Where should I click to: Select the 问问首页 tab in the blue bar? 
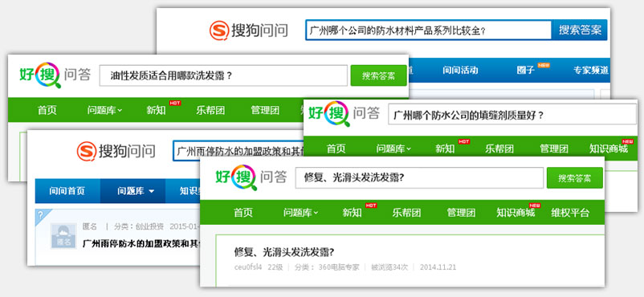click(67, 191)
